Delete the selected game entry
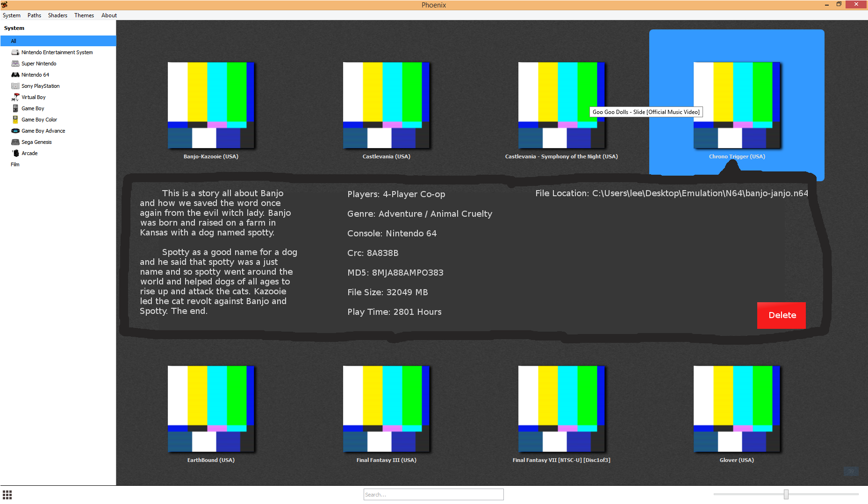Viewport: 868px width, 504px height. point(782,315)
